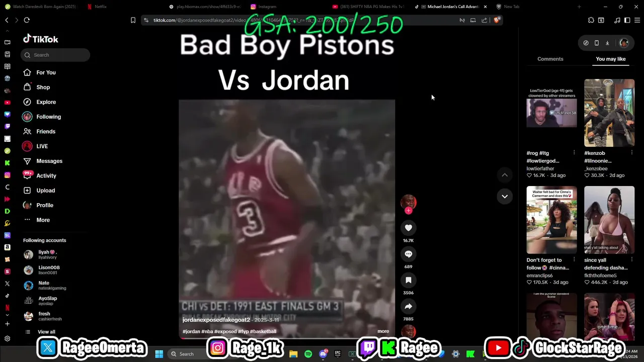Open followed account Nate
This screenshot has height=362, width=644.
coord(44,285)
